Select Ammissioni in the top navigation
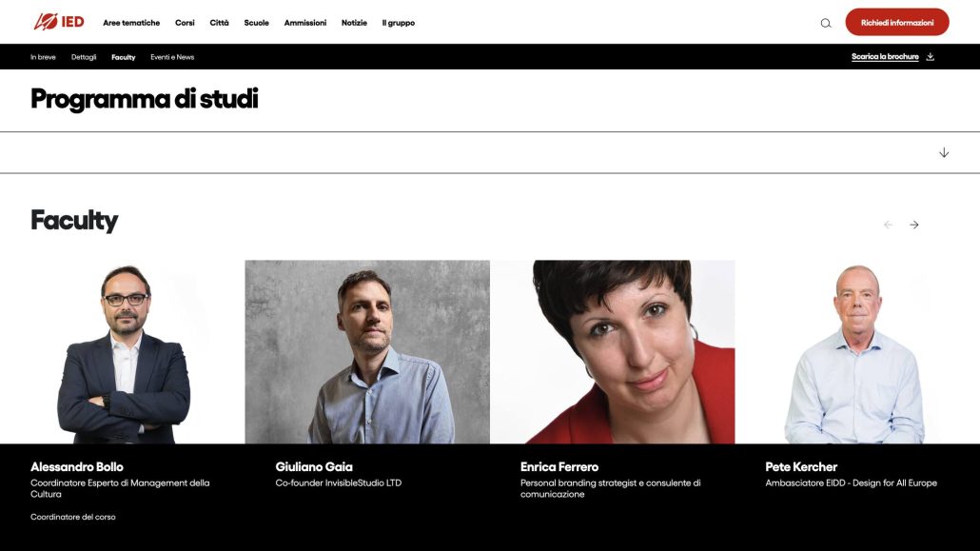Viewport: 980px width, 551px height. click(x=305, y=23)
